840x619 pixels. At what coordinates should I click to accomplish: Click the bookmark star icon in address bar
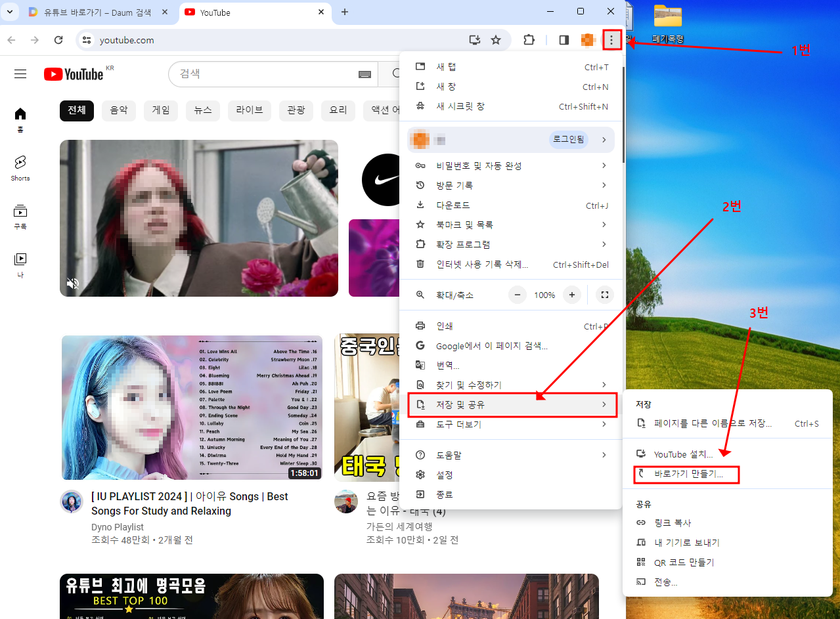[496, 40]
